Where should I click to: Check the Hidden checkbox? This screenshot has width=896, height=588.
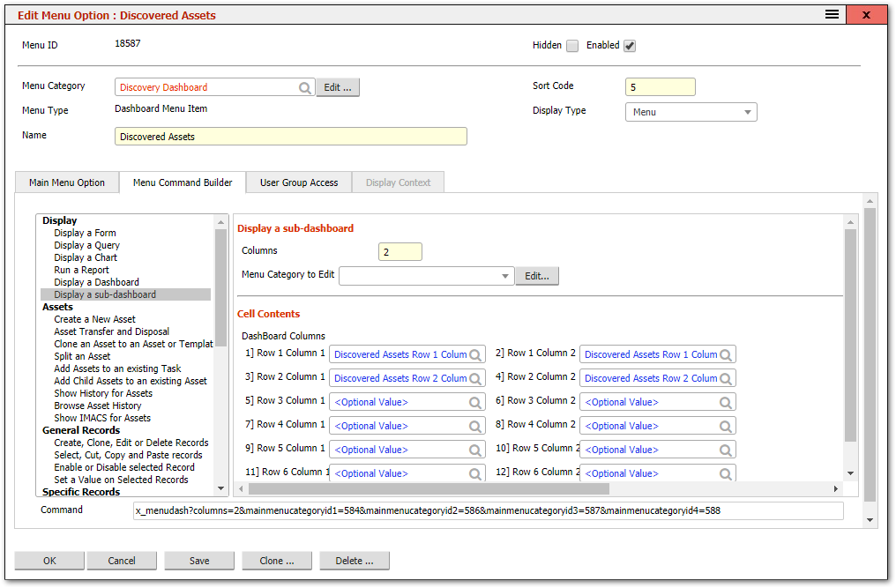click(571, 45)
